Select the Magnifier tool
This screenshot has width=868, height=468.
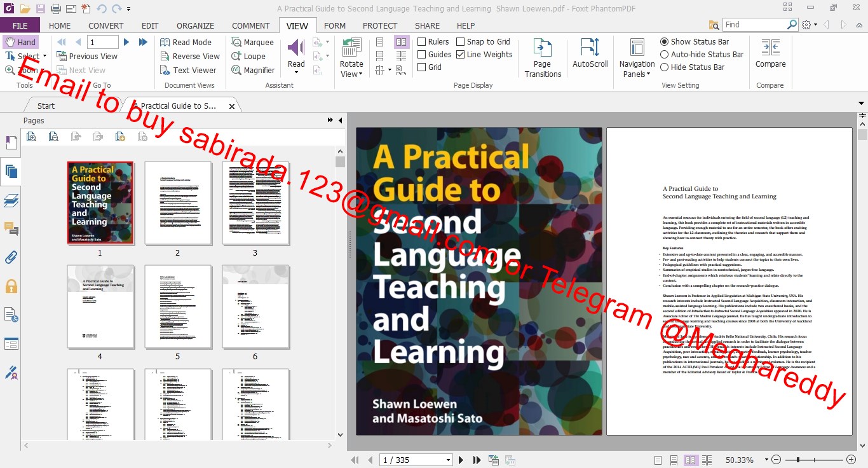tap(253, 70)
